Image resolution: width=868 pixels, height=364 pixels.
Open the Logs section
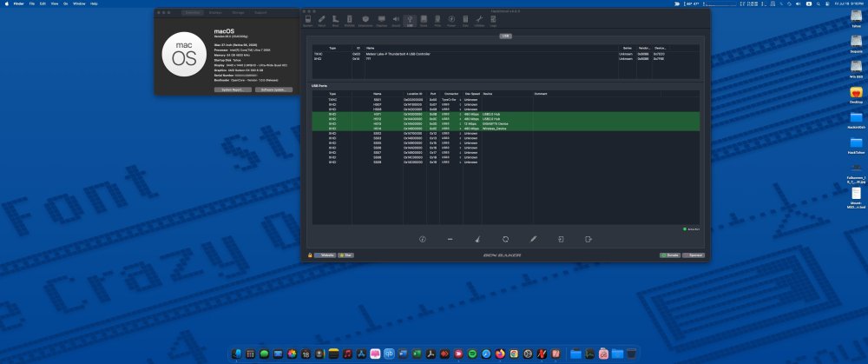click(x=493, y=21)
